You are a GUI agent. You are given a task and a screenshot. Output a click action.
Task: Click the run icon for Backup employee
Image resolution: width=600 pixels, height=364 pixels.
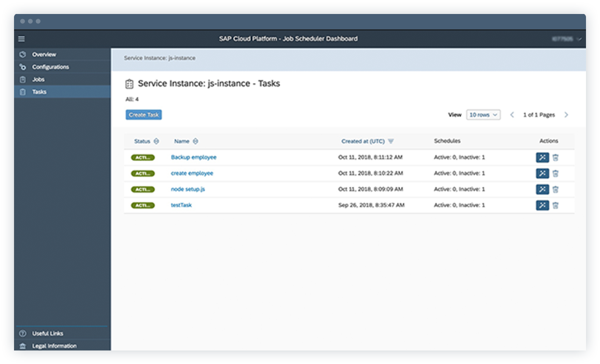543,157
